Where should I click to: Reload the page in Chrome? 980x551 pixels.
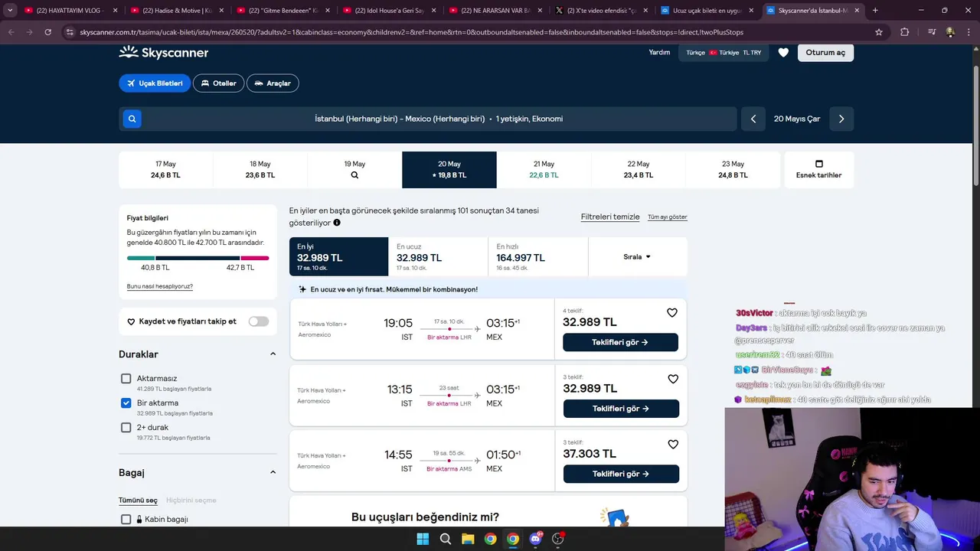(48, 32)
